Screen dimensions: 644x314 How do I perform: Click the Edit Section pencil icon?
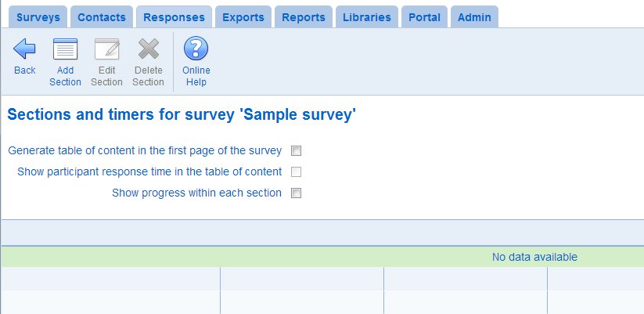(106, 49)
